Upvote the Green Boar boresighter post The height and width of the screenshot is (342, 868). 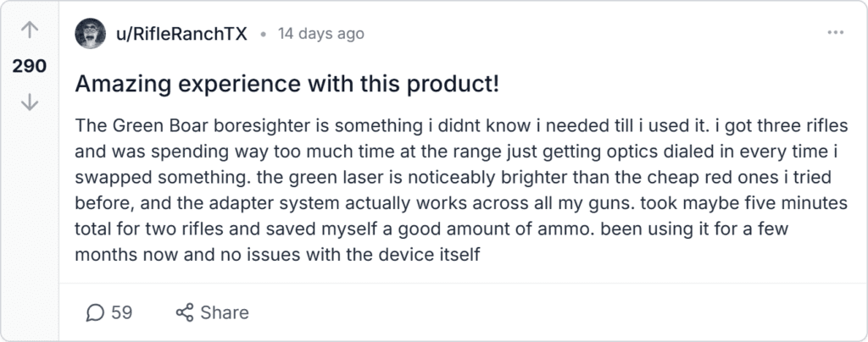coord(30,31)
